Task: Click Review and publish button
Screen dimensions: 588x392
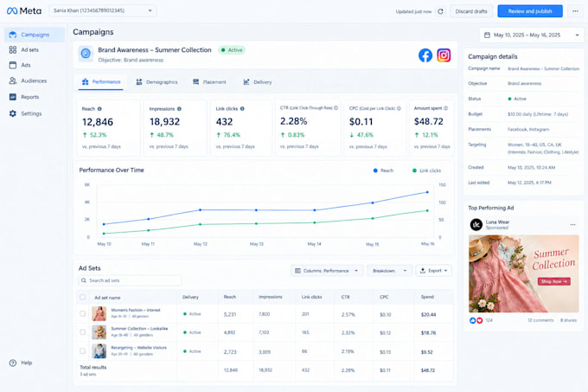Action: [530, 11]
